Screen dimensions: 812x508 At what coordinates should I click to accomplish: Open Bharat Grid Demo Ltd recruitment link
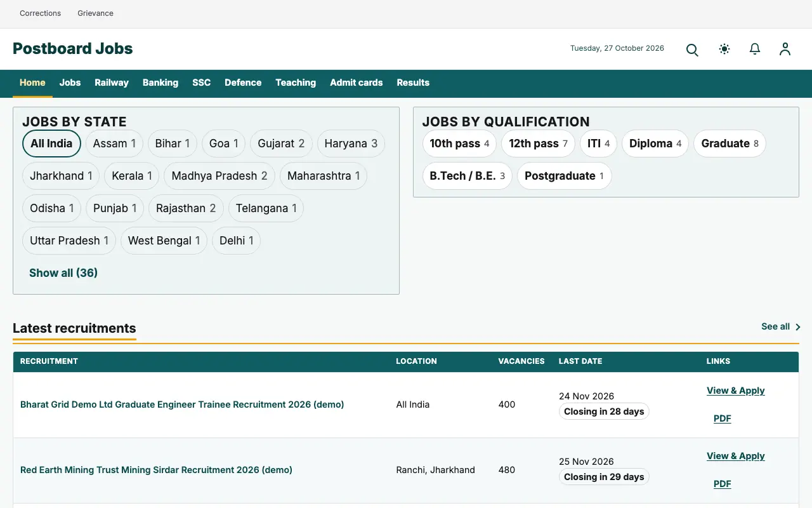pos(182,404)
